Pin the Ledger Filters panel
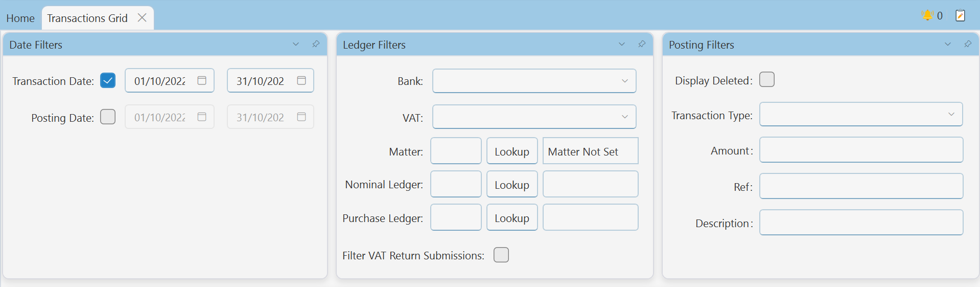 point(642,44)
